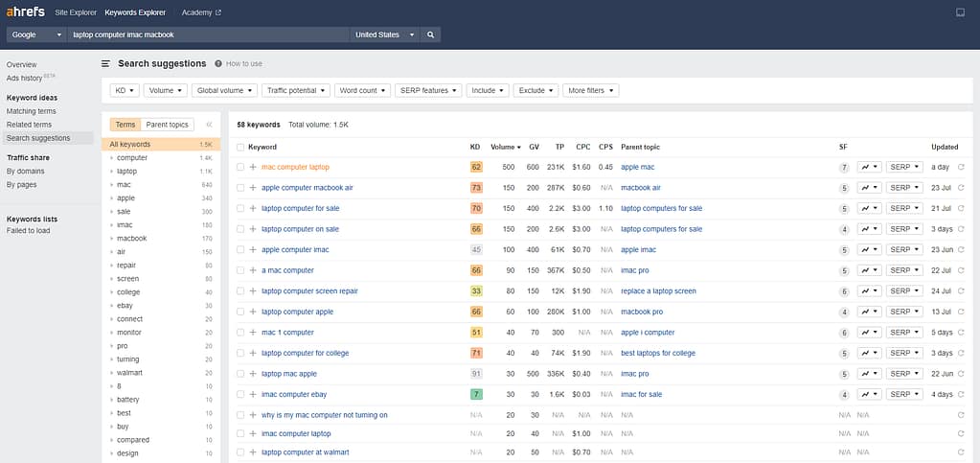The image size is (980, 463).
Task: Toggle the sidebar hamburger menu icon
Action: click(106, 64)
